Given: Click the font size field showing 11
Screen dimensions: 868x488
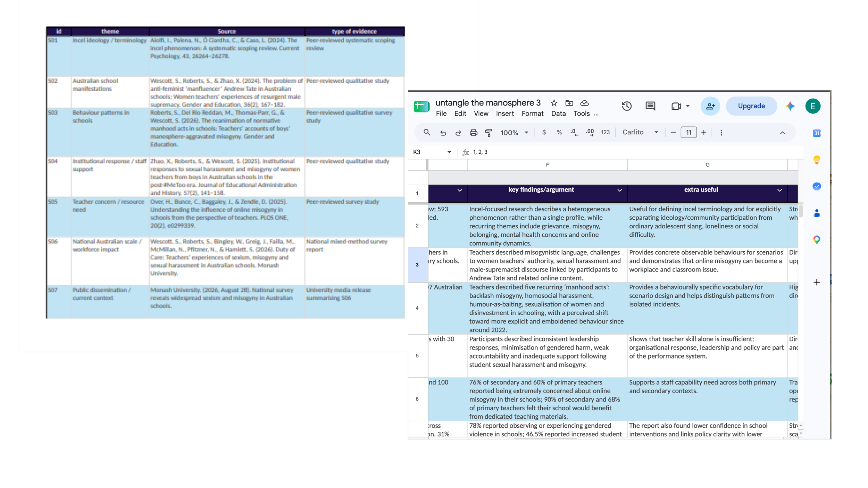Looking at the screenshot, I should [688, 132].
